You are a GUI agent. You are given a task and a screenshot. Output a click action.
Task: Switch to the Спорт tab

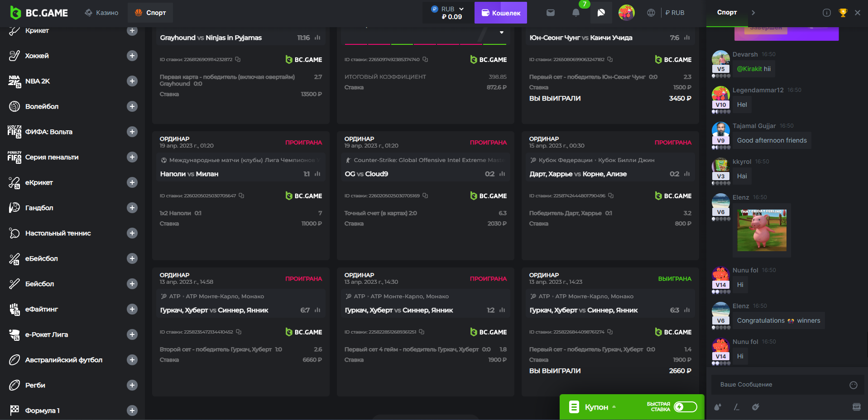(x=150, y=13)
